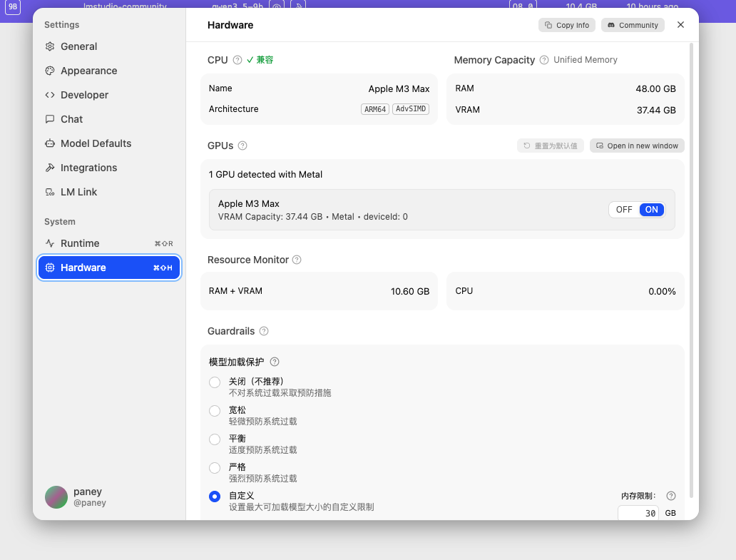Screen dimensions: 736x560
Task: Select the 宽松 guardrail option
Action: (x=215, y=411)
